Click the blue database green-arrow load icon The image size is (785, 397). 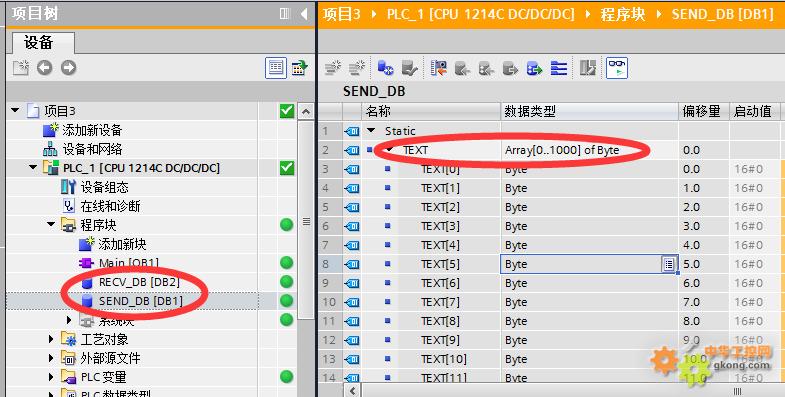pos(534,68)
